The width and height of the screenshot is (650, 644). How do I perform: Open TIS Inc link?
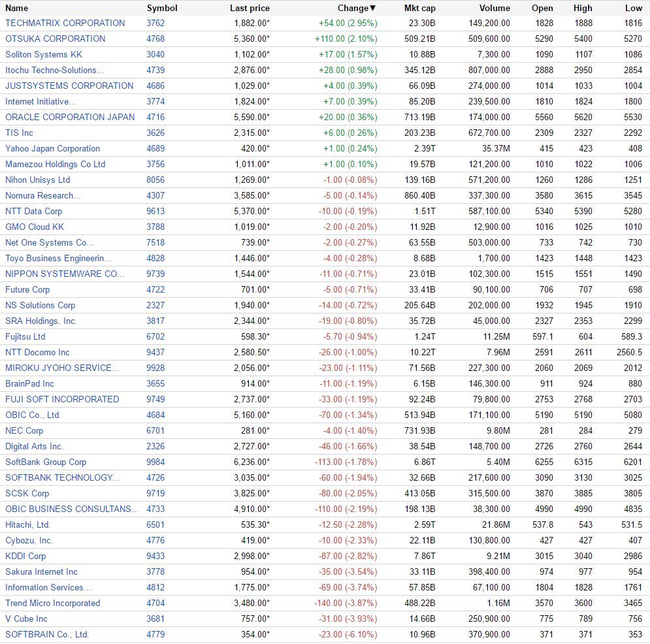pos(19,133)
